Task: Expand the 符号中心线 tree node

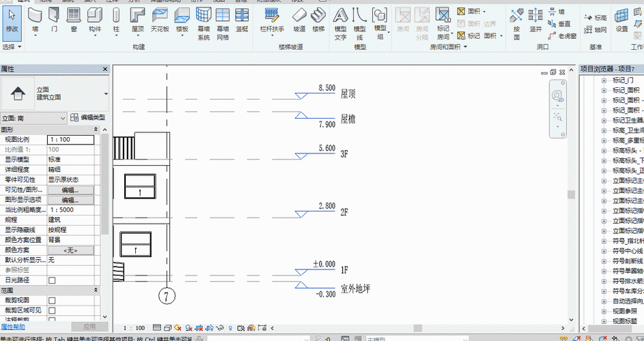Action: click(x=604, y=251)
